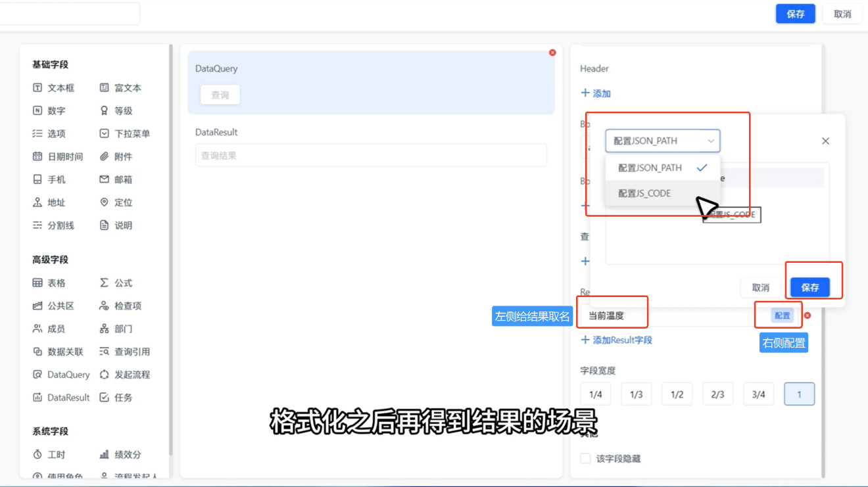Add a 邮箱 email field

[116, 179]
